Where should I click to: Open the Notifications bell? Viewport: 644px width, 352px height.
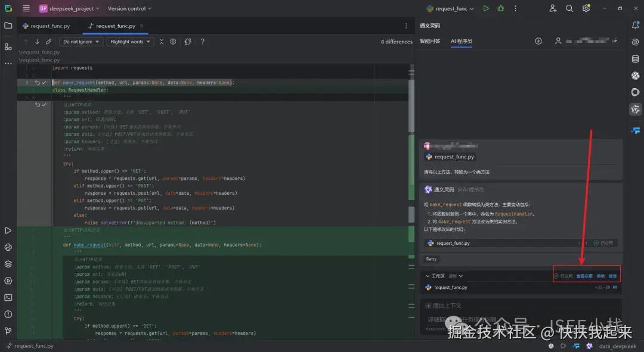[636, 26]
